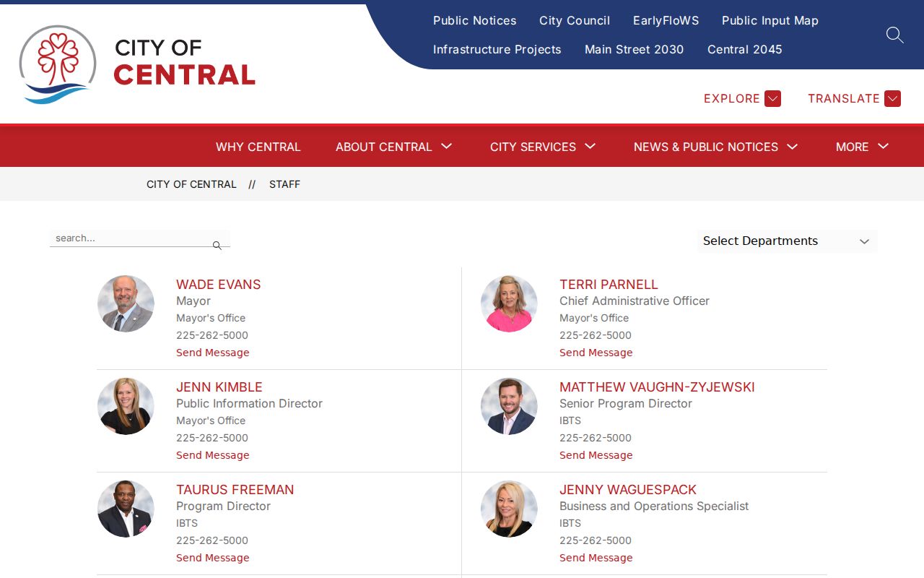Open the site search magnifier icon
Screen dimensions: 924x578
[894, 35]
